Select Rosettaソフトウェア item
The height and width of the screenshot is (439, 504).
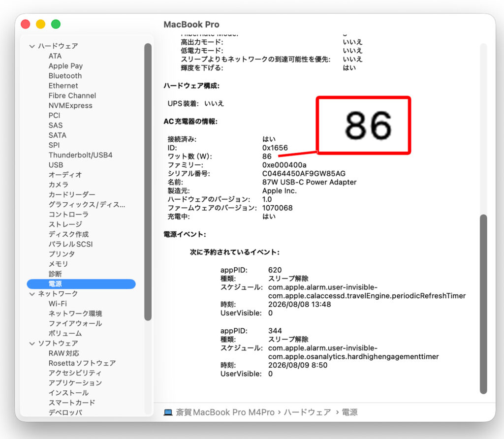click(82, 363)
